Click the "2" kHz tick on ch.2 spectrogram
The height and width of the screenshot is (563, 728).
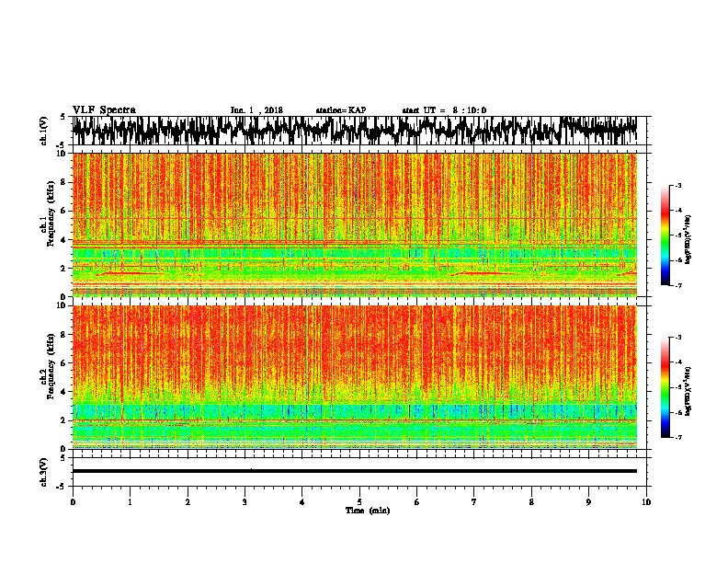[64, 420]
